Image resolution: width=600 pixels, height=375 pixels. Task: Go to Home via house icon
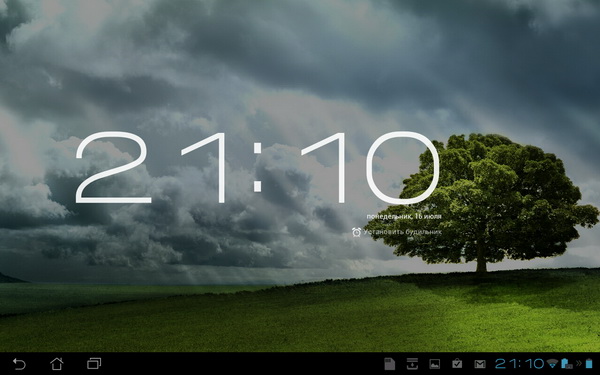click(x=57, y=364)
